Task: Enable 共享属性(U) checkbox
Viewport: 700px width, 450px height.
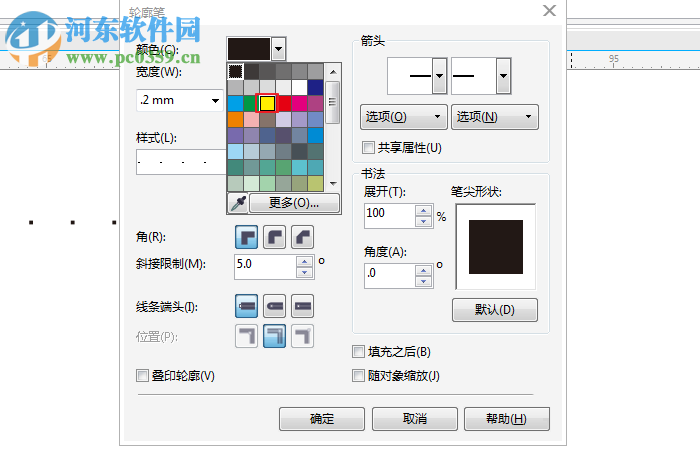Action: click(368, 148)
